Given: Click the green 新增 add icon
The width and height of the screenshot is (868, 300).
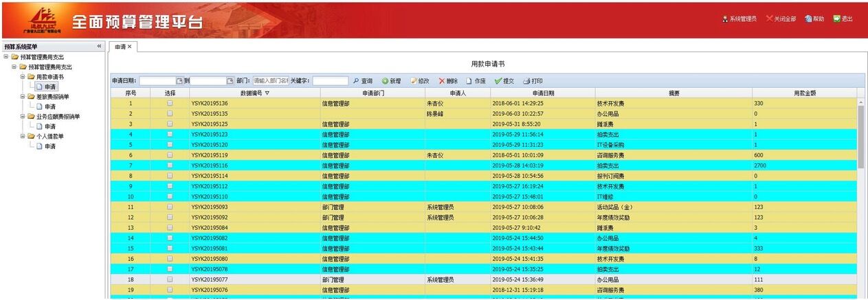Looking at the screenshot, I should tap(386, 81).
